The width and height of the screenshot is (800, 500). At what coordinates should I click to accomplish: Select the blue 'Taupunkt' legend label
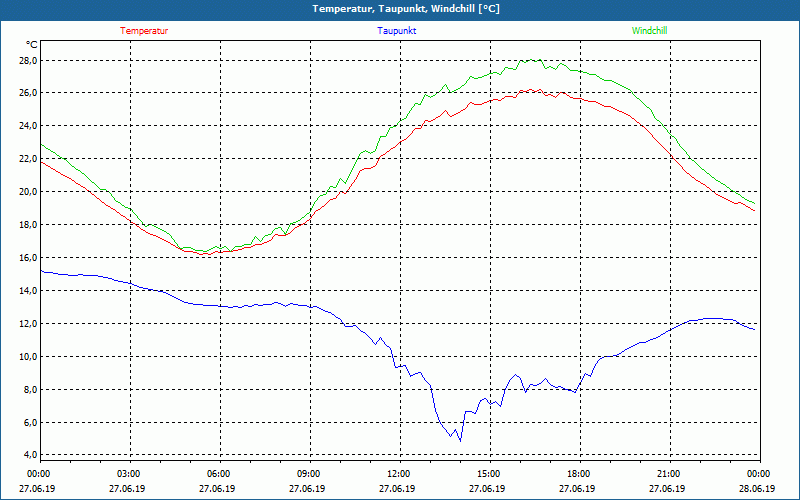coord(396,31)
